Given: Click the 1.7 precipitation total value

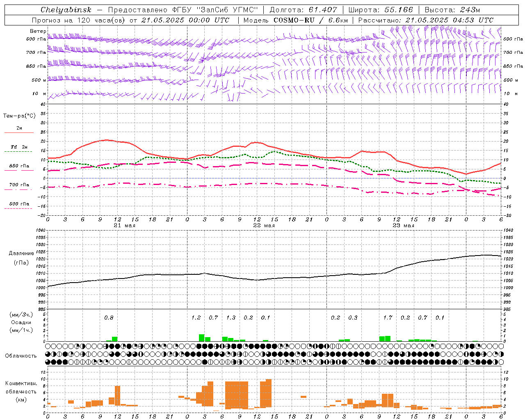Looking at the screenshot, I should point(388,318).
